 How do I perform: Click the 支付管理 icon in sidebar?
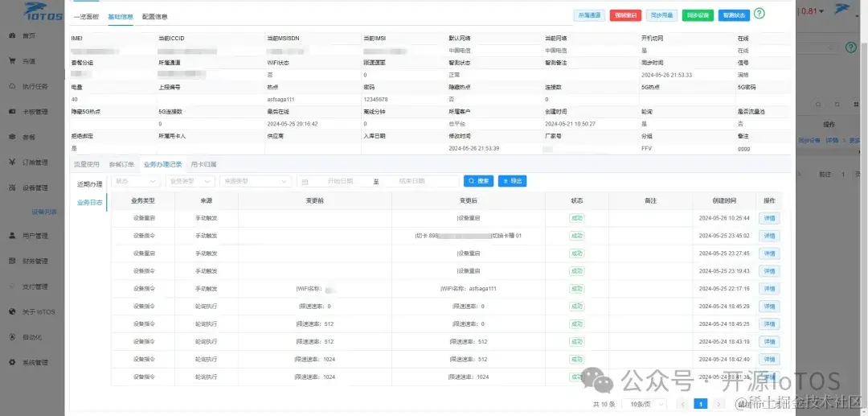point(12,286)
